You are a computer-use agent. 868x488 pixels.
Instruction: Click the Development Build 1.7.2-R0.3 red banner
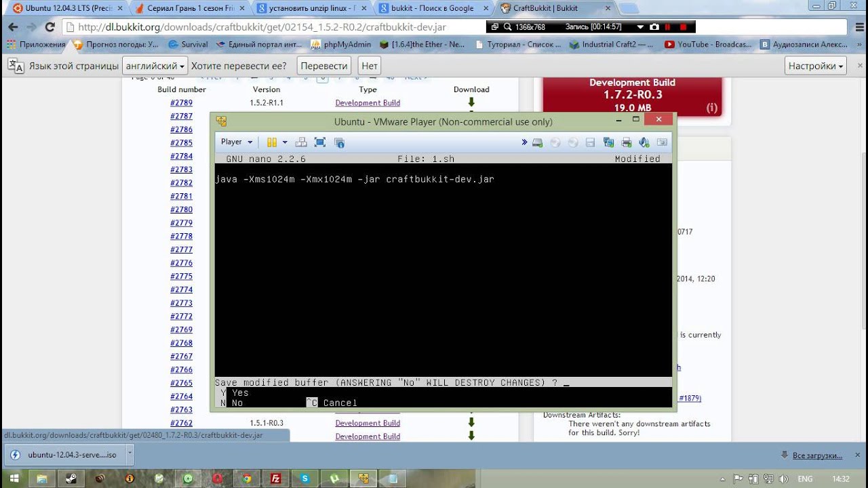(x=632, y=96)
